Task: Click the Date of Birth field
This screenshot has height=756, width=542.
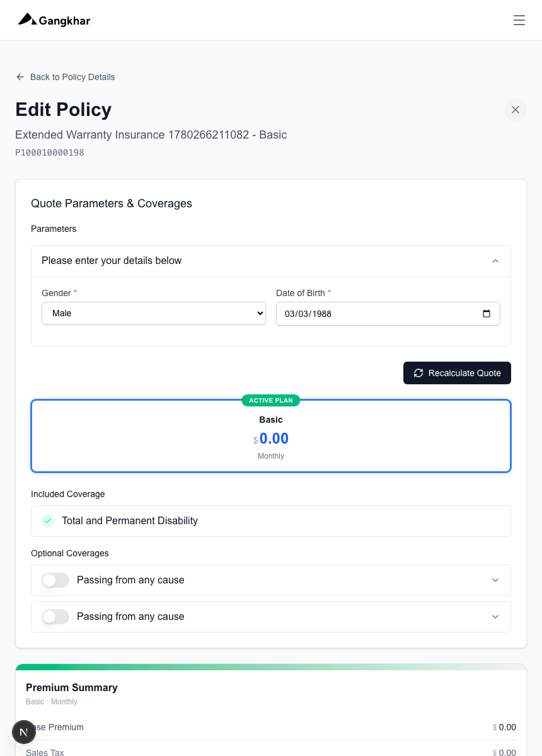Action: pos(388,314)
